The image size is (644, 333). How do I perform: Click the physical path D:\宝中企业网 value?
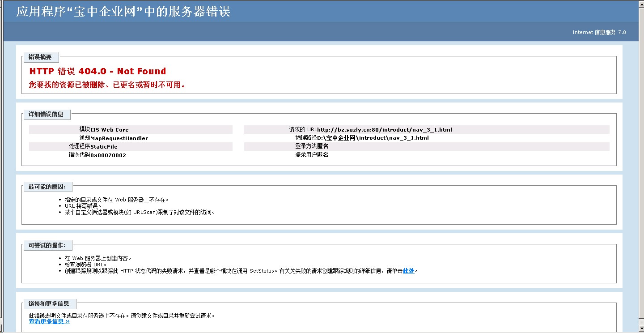tap(373, 138)
